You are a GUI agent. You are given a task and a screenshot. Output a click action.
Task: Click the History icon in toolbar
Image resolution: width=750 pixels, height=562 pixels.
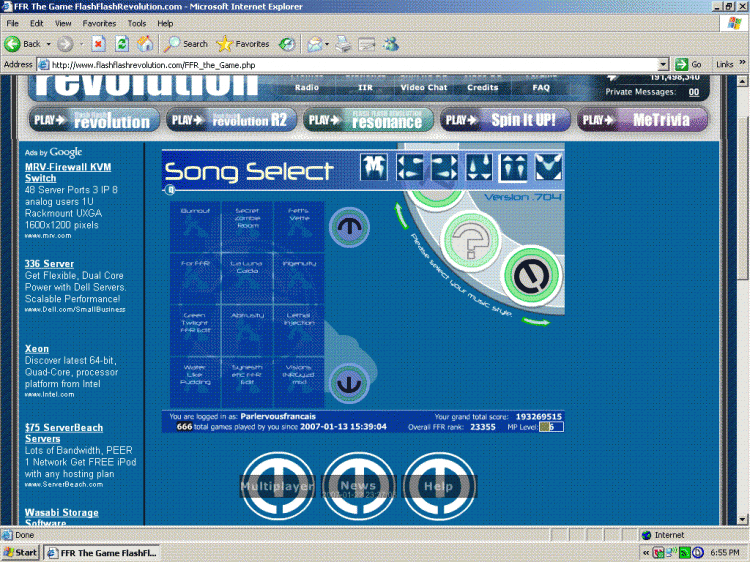pos(287,44)
